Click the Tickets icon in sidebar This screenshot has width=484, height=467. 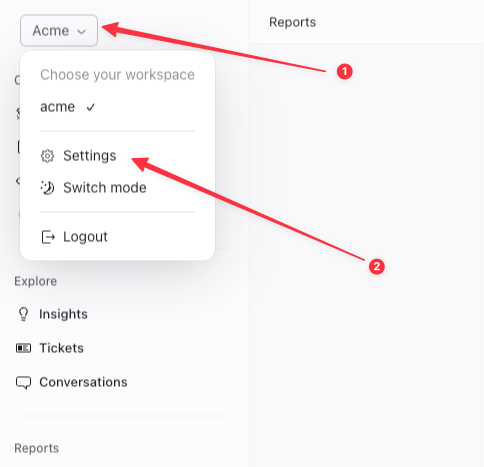coord(23,348)
